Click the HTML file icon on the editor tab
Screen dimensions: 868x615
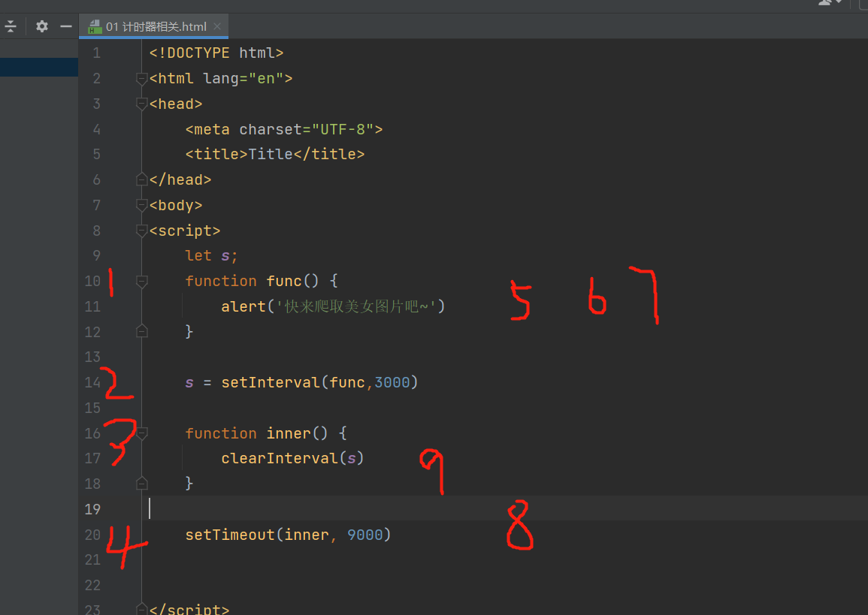tap(95, 26)
